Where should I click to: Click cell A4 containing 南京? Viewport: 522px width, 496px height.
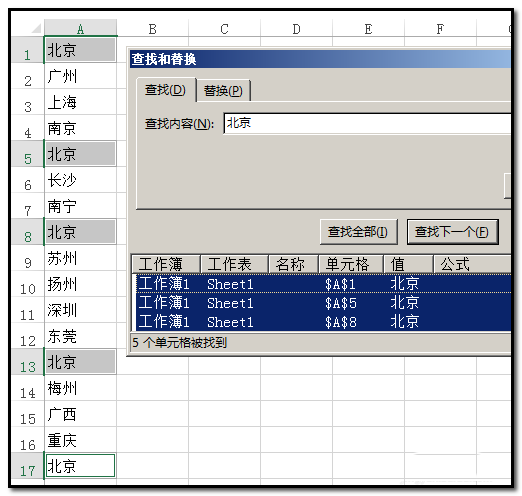pos(80,128)
